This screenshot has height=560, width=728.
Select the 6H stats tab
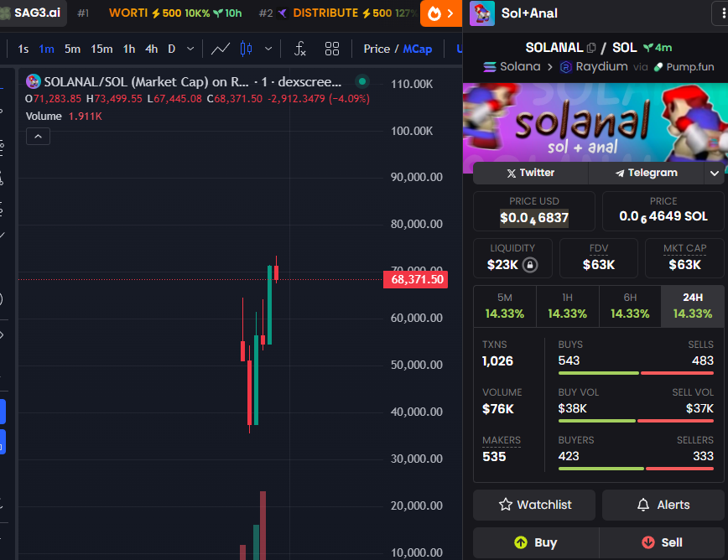click(x=630, y=306)
